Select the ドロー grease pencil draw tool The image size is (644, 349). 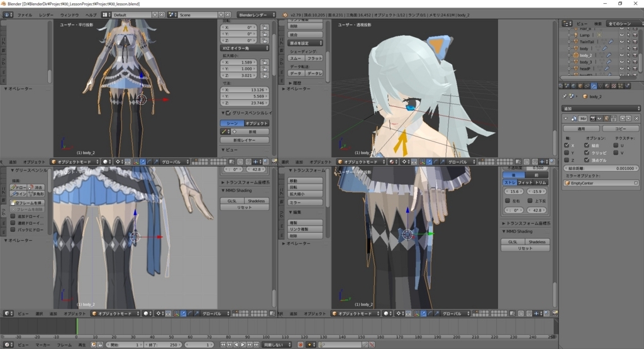point(18,187)
